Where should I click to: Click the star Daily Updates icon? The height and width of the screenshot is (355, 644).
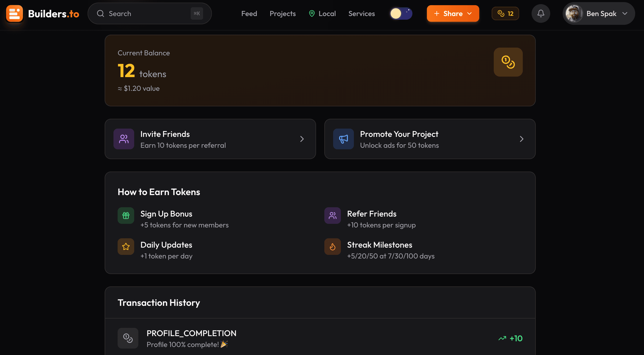point(126,247)
